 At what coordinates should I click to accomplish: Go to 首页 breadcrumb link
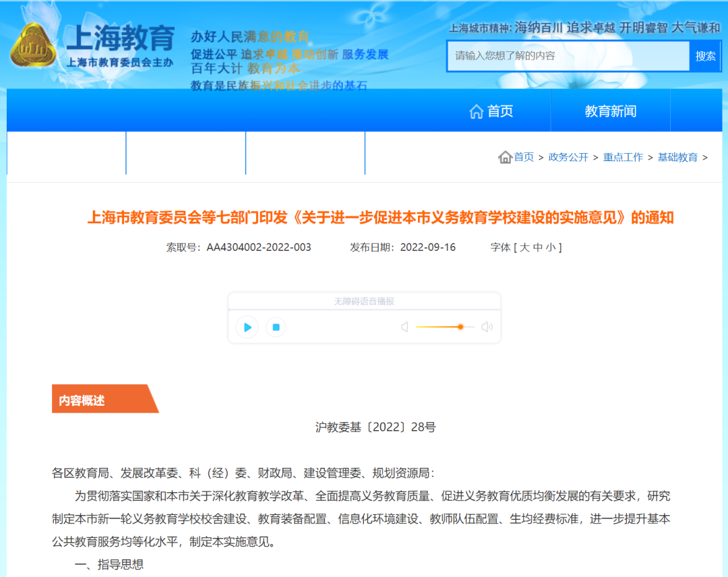[524, 157]
